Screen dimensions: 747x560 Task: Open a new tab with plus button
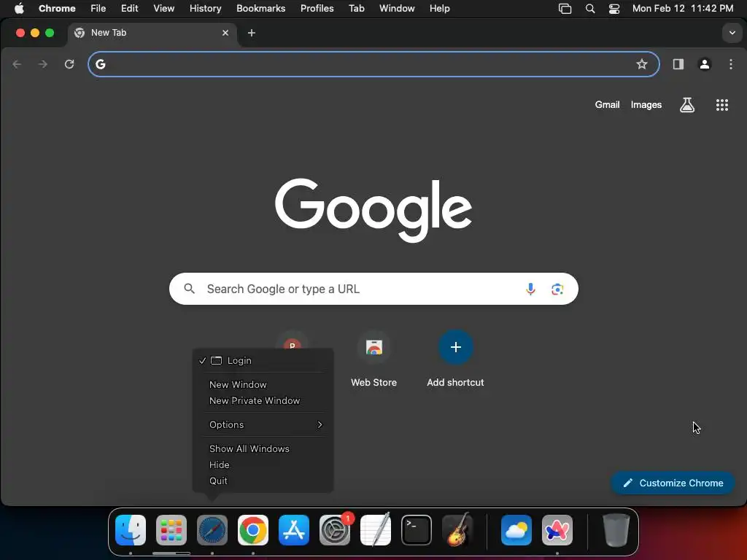pos(252,33)
